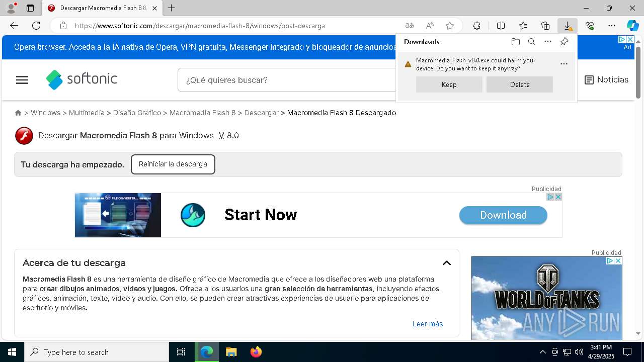The height and width of the screenshot is (362, 644).
Task: Click the file converter ad thumbnail
Action: coord(118,215)
